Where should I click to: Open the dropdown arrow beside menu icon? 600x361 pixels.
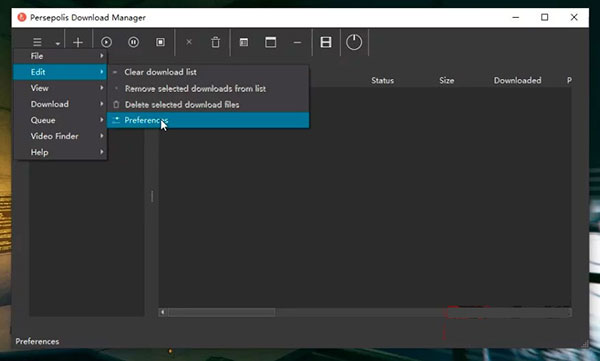tap(57, 44)
